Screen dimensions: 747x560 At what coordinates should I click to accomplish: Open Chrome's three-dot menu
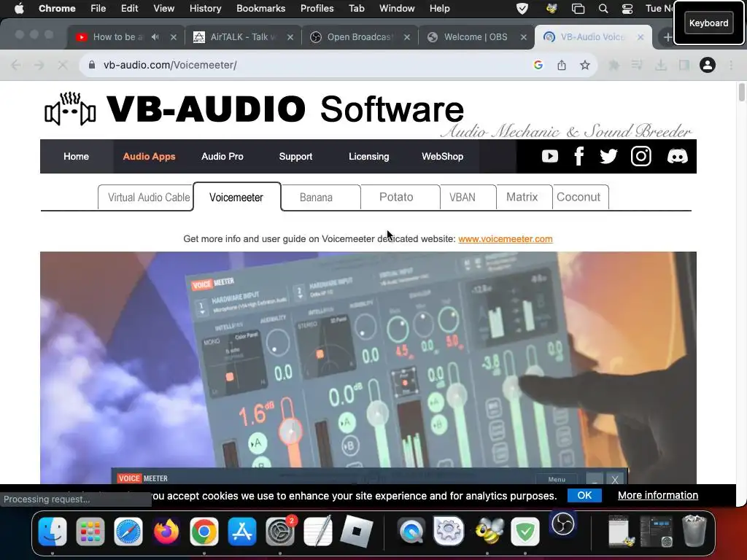731,65
